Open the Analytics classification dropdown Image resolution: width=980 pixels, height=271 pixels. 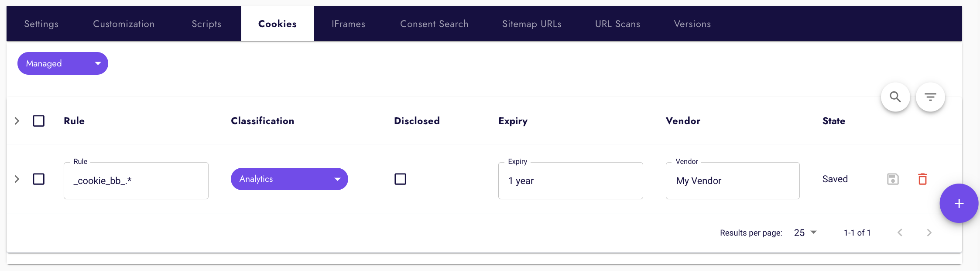pyautogui.click(x=289, y=179)
